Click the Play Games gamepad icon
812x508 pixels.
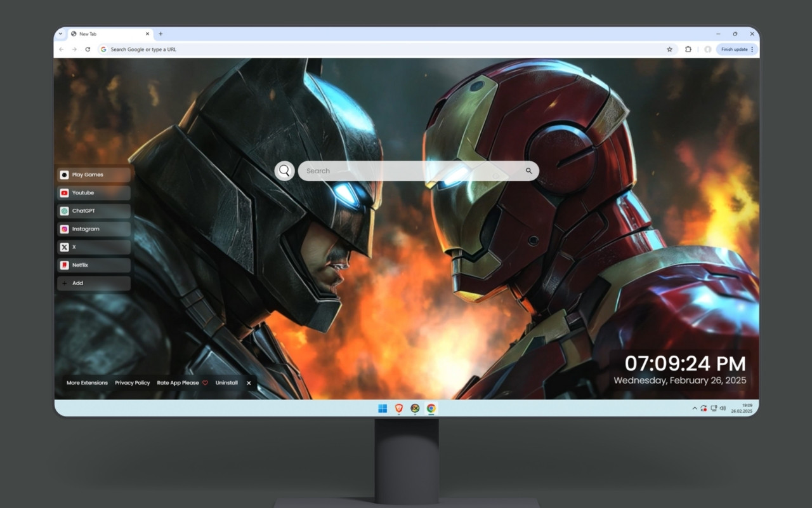click(65, 174)
